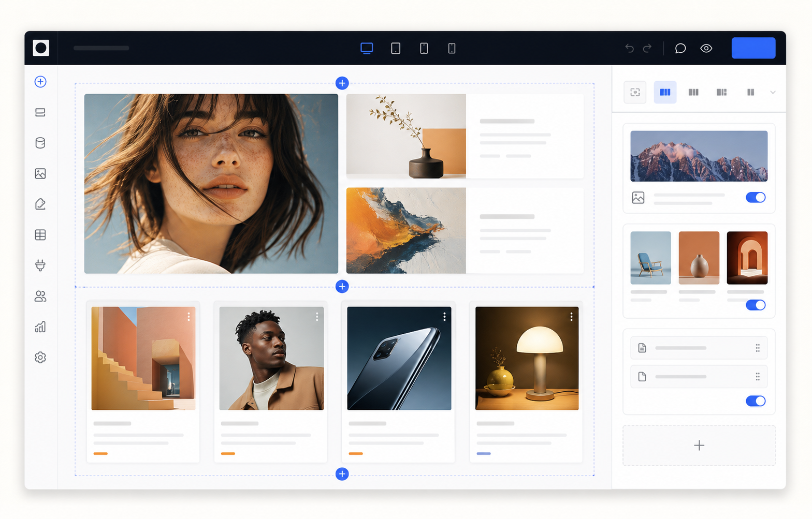The image size is (812, 519).
Task: Select the man in tan jacket image
Action: click(x=271, y=358)
